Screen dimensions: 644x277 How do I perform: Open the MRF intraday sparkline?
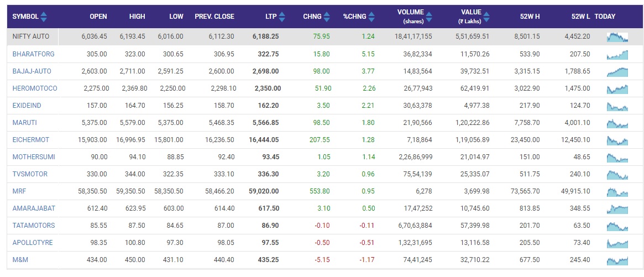coord(617,191)
